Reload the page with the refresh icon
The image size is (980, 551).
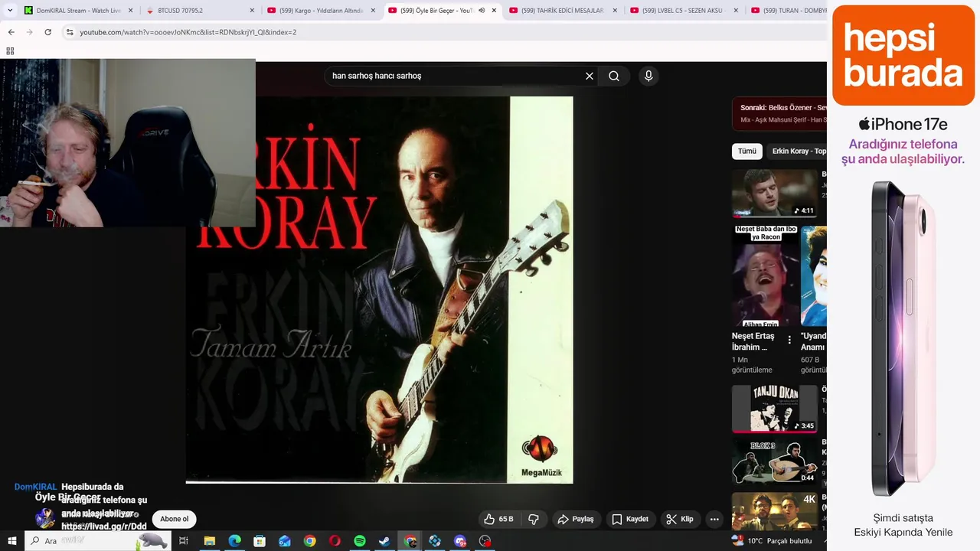pyautogui.click(x=47, y=32)
